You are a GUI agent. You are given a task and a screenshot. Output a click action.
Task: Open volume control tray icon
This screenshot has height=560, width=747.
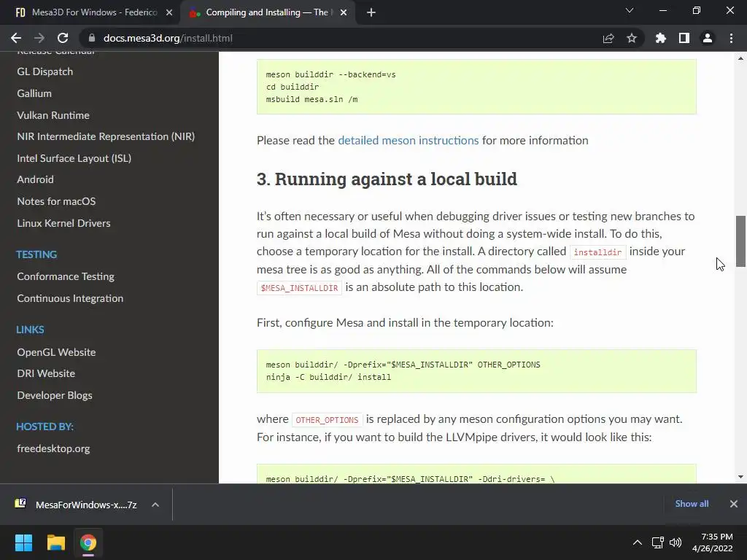pos(676,542)
